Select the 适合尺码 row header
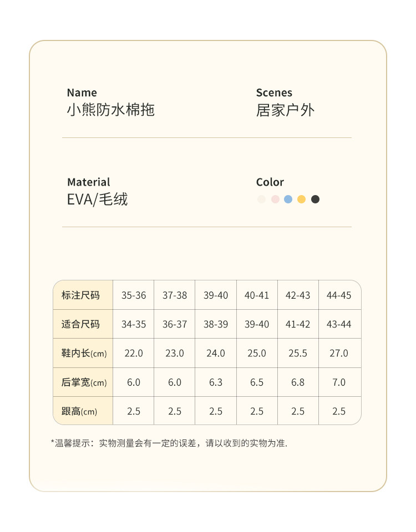This screenshot has width=416, height=532. (x=80, y=324)
